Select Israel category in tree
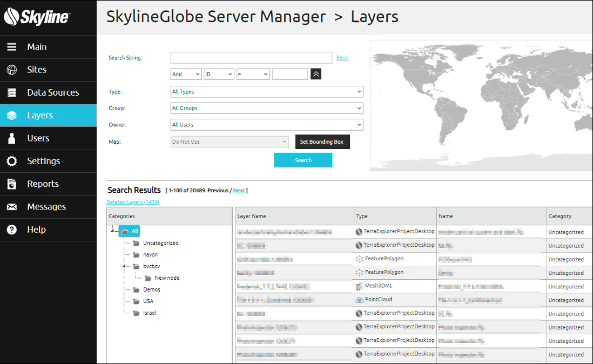Image resolution: width=593 pixels, height=364 pixels. tap(150, 313)
